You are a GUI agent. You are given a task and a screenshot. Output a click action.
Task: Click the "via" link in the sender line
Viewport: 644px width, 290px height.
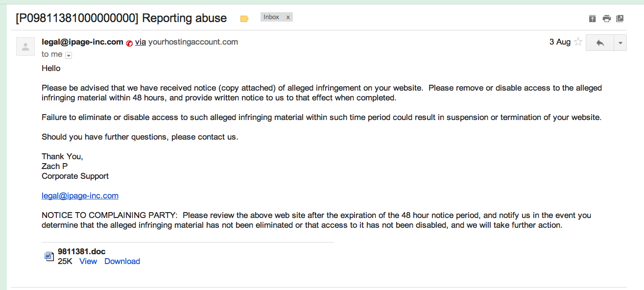click(141, 42)
